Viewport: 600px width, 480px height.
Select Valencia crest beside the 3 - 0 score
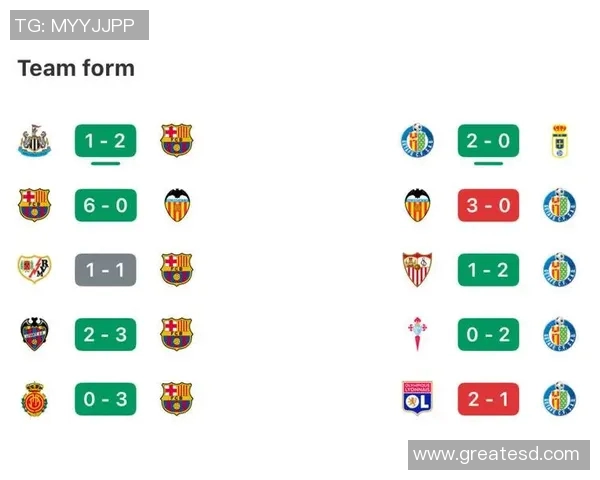coord(417,205)
